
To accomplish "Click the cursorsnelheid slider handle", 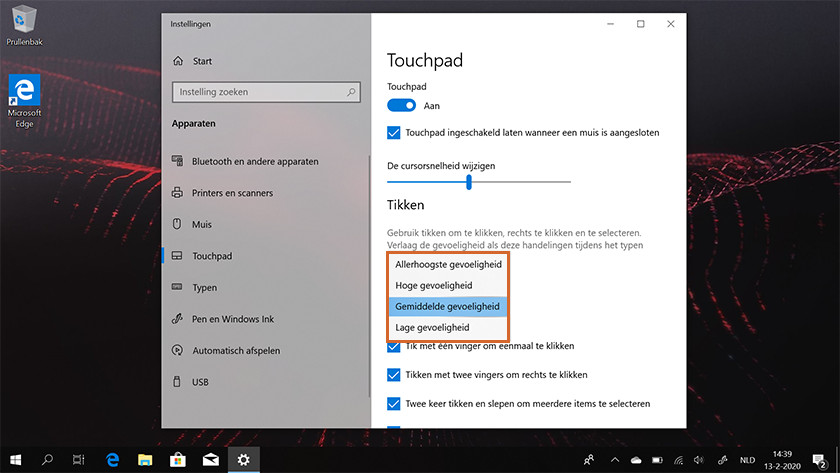I will (469, 182).
